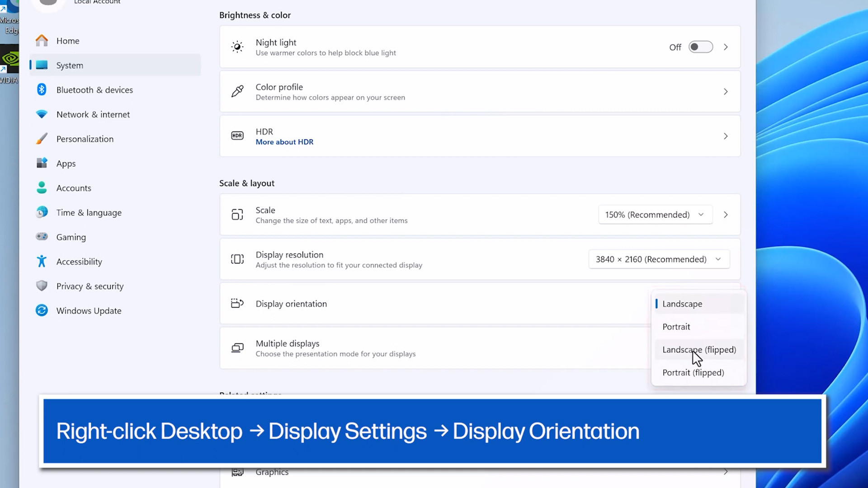The width and height of the screenshot is (868, 488).
Task: Open custom scaling chevron next to Scale
Action: point(726,215)
